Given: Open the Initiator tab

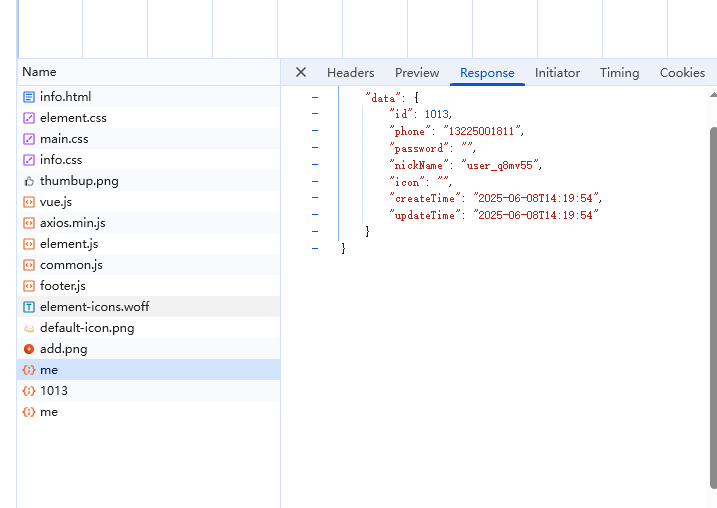Looking at the screenshot, I should pyautogui.click(x=557, y=73).
